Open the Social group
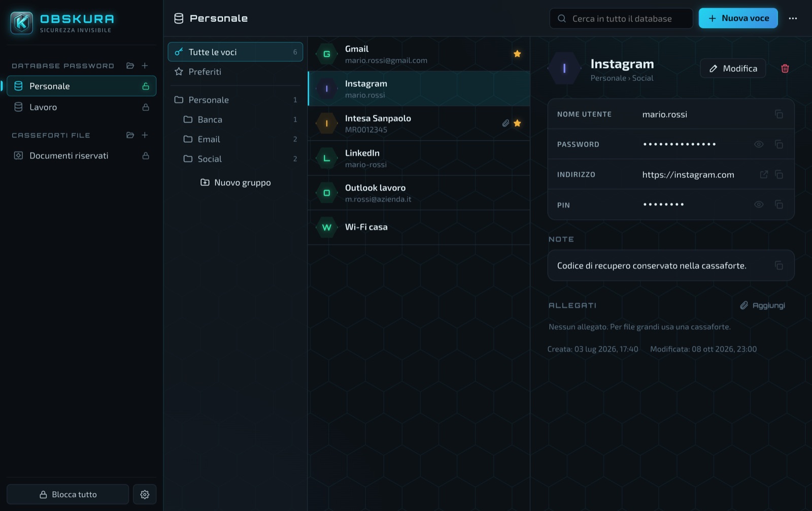 coord(235,159)
